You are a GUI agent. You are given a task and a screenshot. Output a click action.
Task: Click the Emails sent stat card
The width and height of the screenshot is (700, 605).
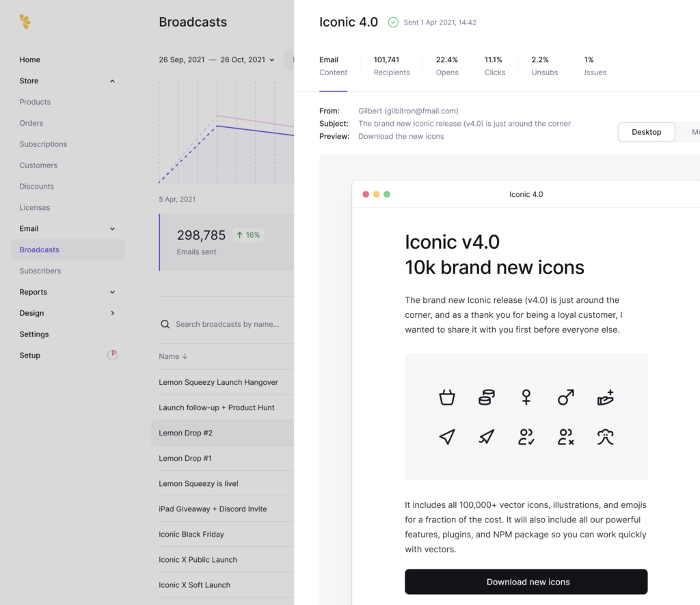pyautogui.click(x=227, y=242)
